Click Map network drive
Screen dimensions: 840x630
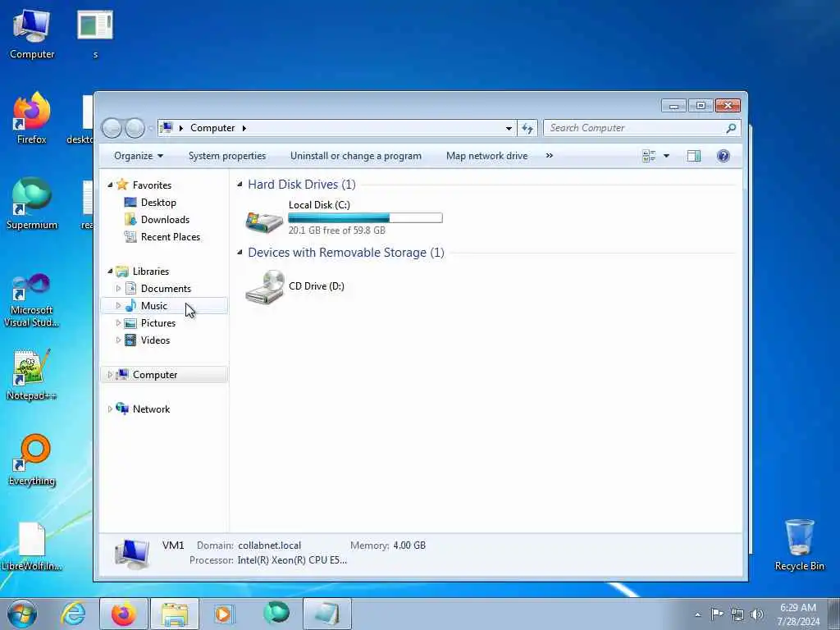click(487, 156)
